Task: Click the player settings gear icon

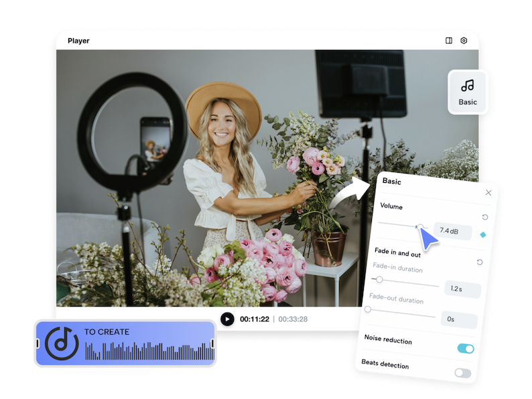Action: click(464, 40)
